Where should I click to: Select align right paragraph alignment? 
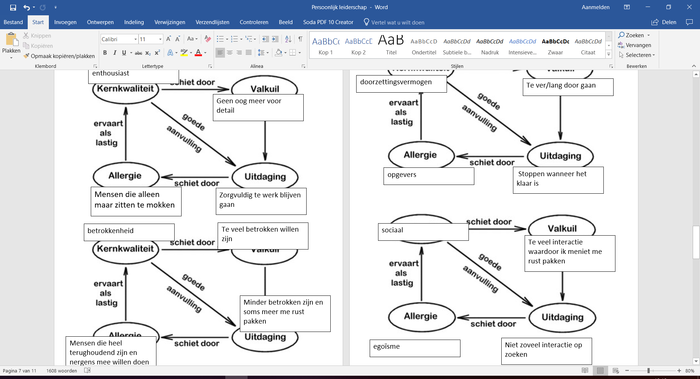[x=239, y=53]
